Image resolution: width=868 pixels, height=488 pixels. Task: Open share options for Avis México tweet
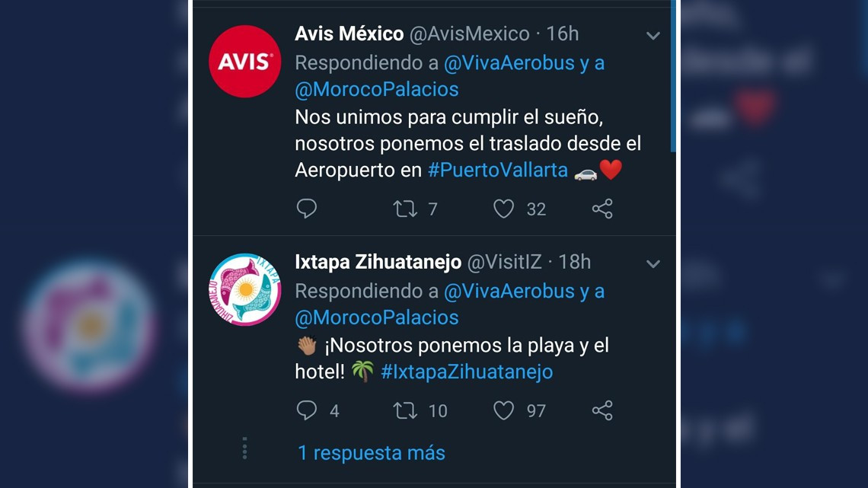(602, 209)
